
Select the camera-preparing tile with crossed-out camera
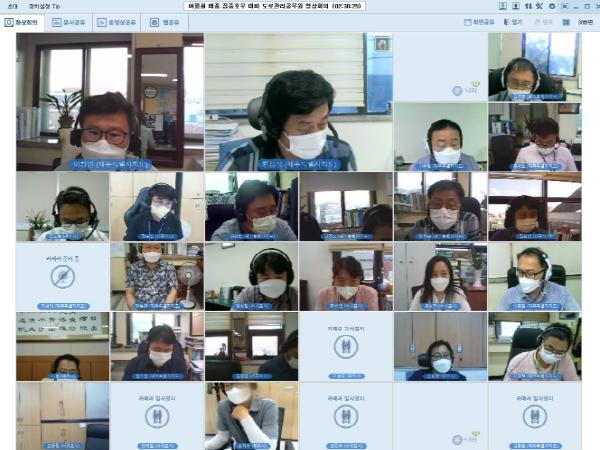tap(62, 277)
